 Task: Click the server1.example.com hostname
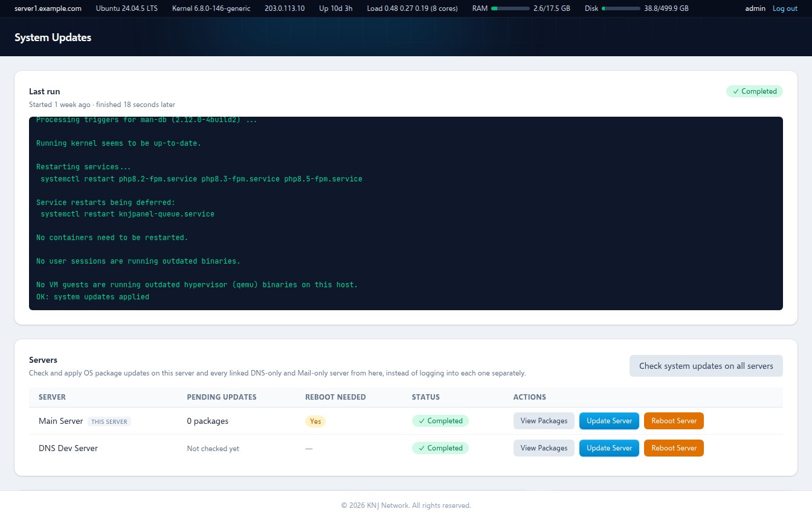click(48, 8)
